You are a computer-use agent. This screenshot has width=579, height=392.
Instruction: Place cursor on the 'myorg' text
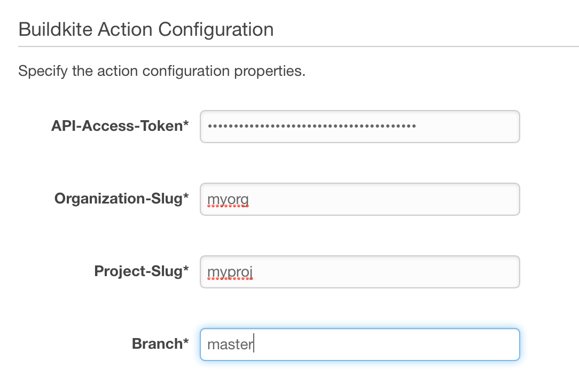tap(228, 200)
